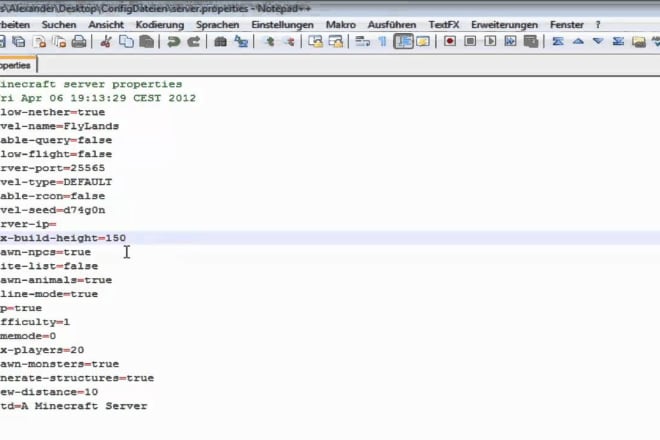660x440 pixels.
Task: Click the p=true line
Action: click(x=21, y=308)
